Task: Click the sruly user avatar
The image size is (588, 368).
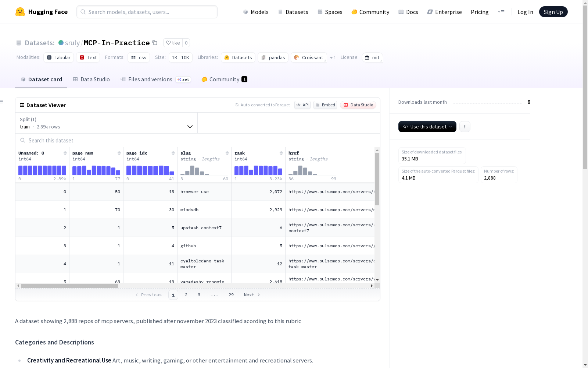Action: (61, 43)
